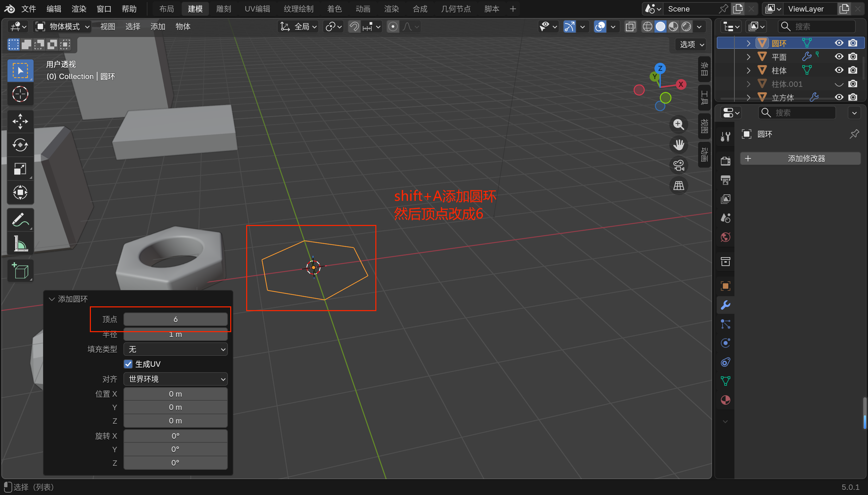This screenshot has height=495, width=868.
Task: Open the 填充类型 dropdown
Action: point(175,349)
